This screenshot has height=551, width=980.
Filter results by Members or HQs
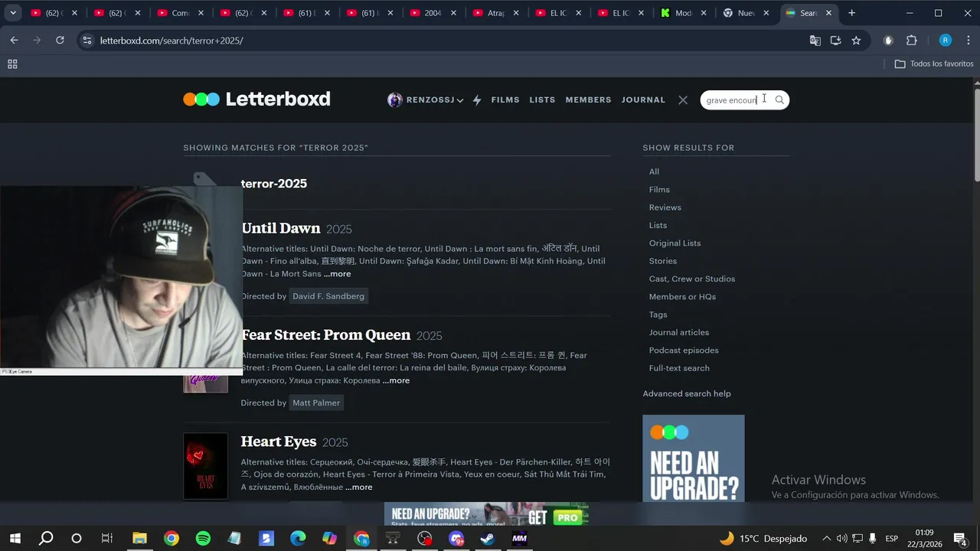pyautogui.click(x=682, y=297)
